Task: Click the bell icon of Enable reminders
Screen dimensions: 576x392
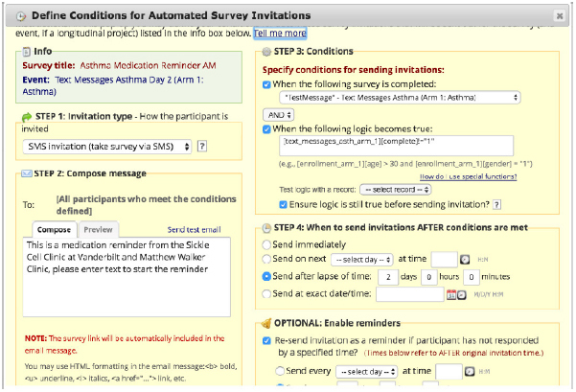Action: click(266, 323)
